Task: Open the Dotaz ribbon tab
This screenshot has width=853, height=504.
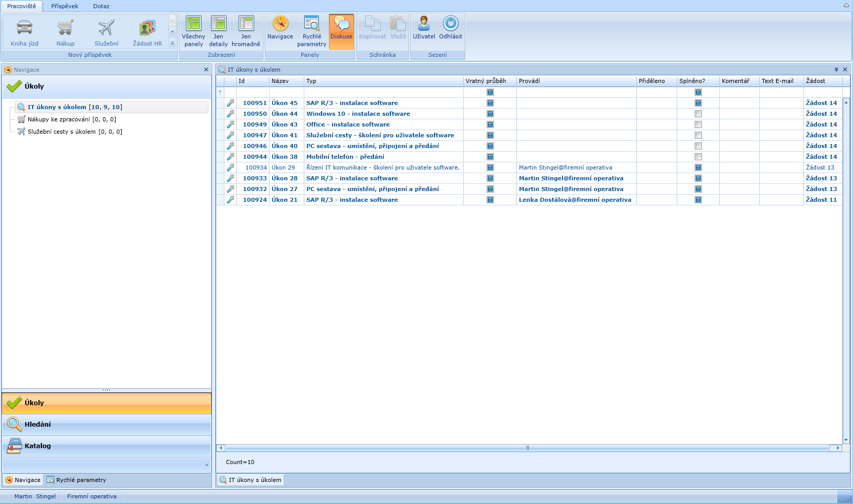Action: click(101, 6)
